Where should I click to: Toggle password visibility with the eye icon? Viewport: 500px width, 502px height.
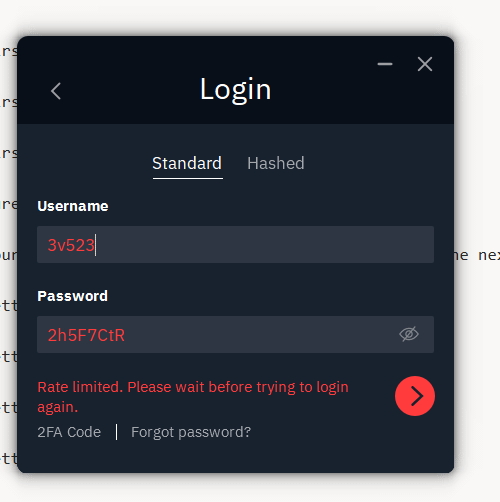point(409,334)
